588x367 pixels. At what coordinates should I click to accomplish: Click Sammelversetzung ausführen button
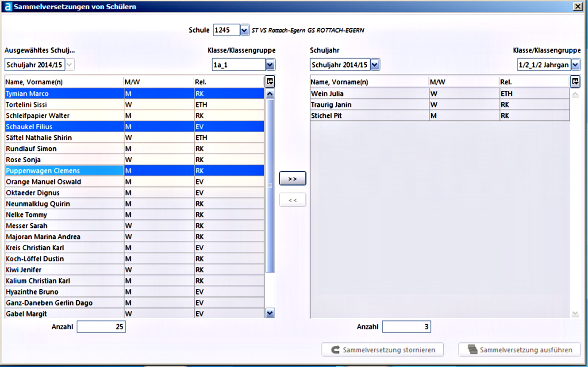pyautogui.click(x=519, y=350)
